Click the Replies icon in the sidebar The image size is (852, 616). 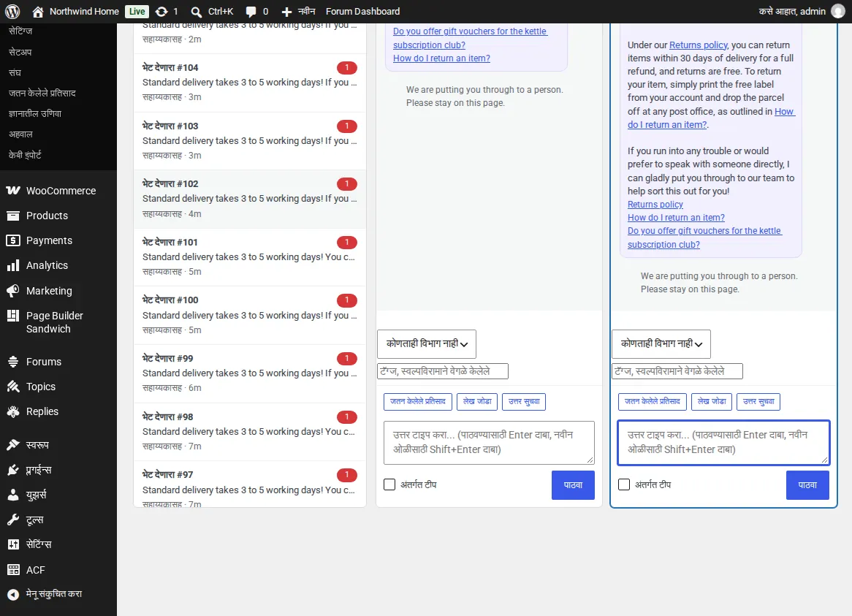(x=13, y=411)
